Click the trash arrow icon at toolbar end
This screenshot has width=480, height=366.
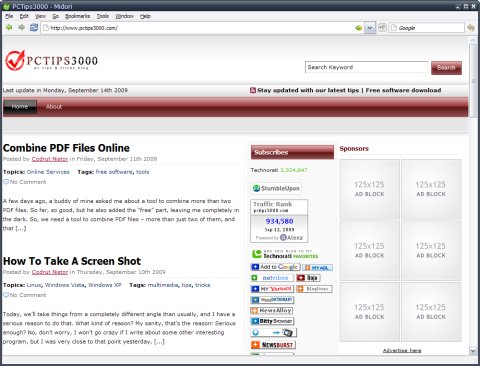(x=471, y=28)
